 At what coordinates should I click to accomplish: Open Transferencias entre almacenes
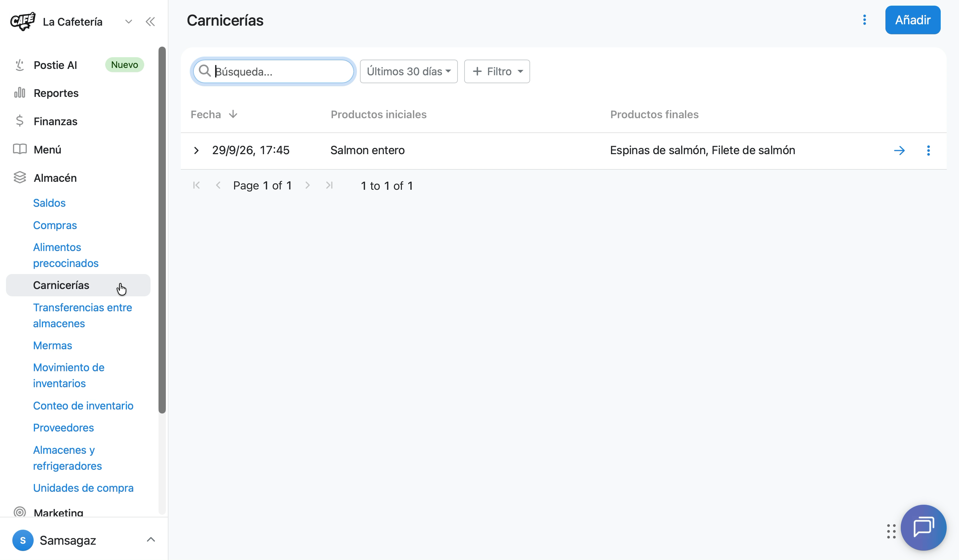tap(82, 315)
